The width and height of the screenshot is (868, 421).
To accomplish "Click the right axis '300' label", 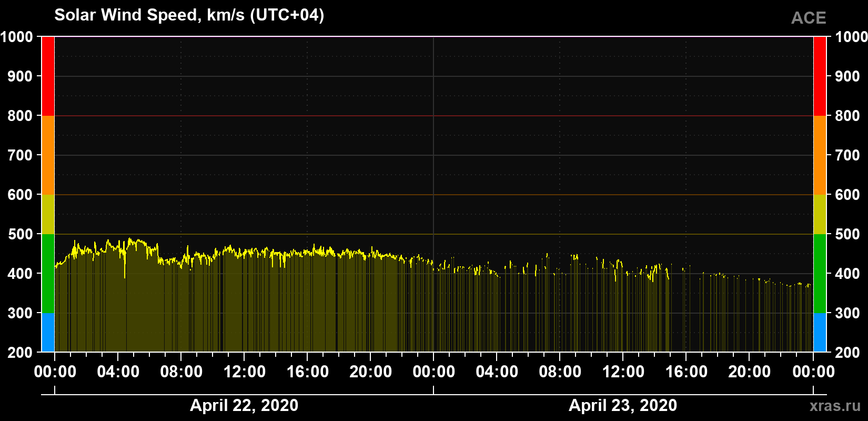I will [x=847, y=313].
